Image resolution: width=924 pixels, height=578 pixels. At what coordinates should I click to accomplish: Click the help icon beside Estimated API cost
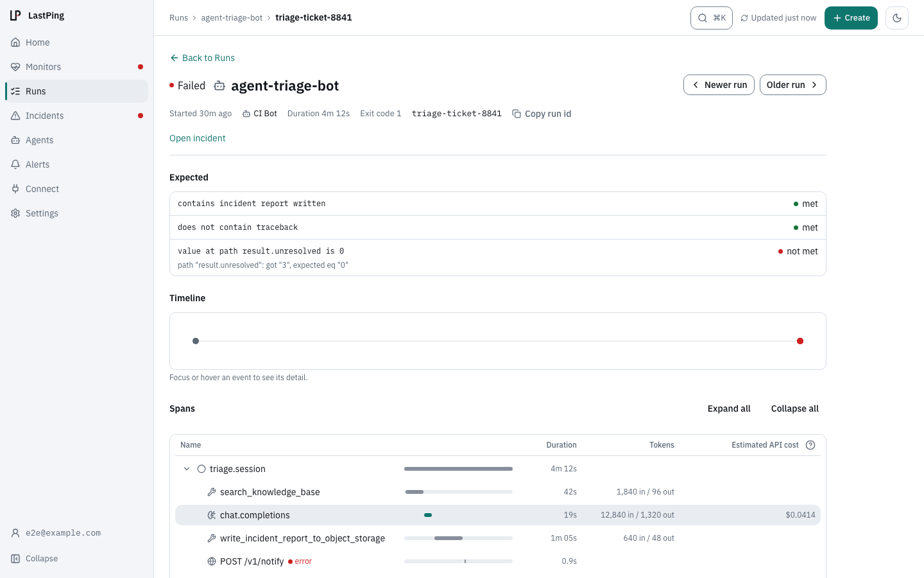(810, 445)
